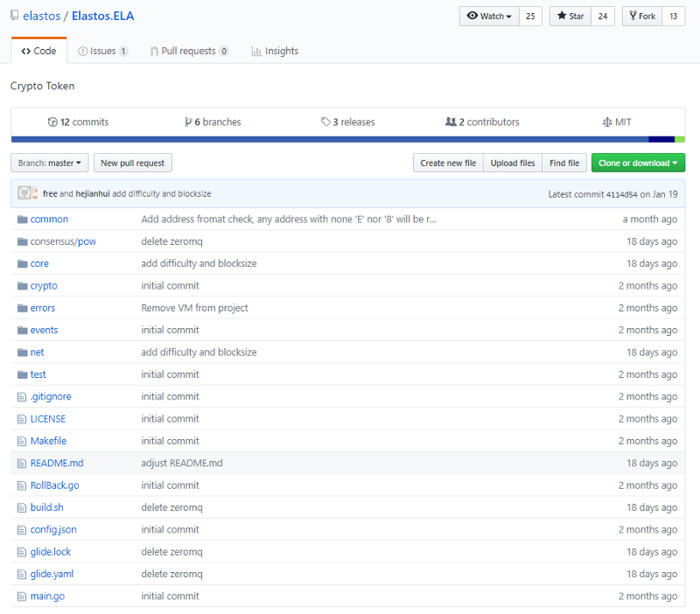Open 'adjust README.md' commit message

(182, 464)
